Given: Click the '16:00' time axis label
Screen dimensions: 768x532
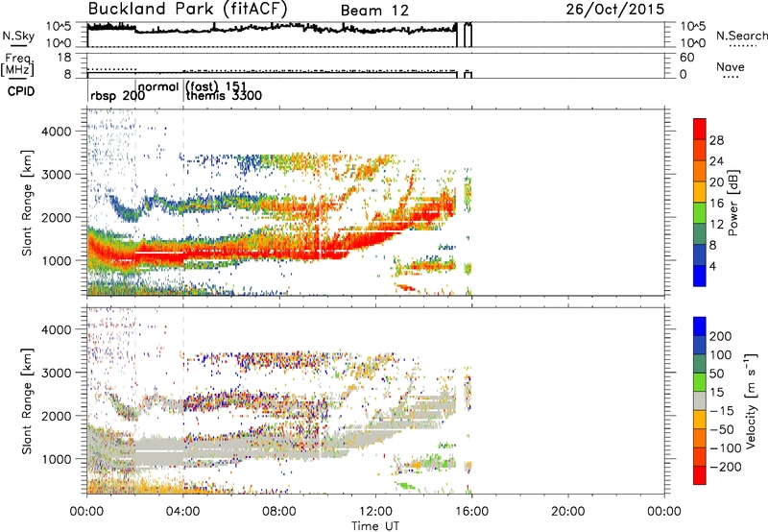Looking at the screenshot, I should click(471, 512).
